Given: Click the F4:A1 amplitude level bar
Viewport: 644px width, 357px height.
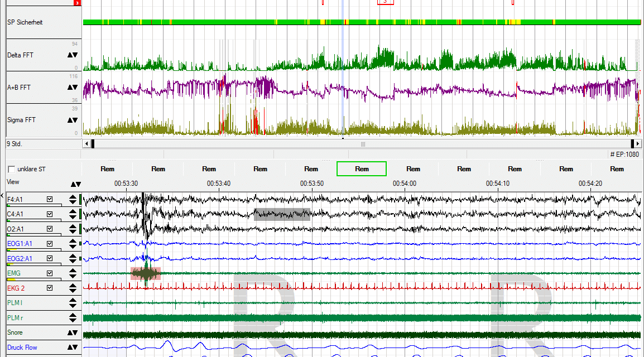Looking at the screenshot, I should [x=35, y=205].
